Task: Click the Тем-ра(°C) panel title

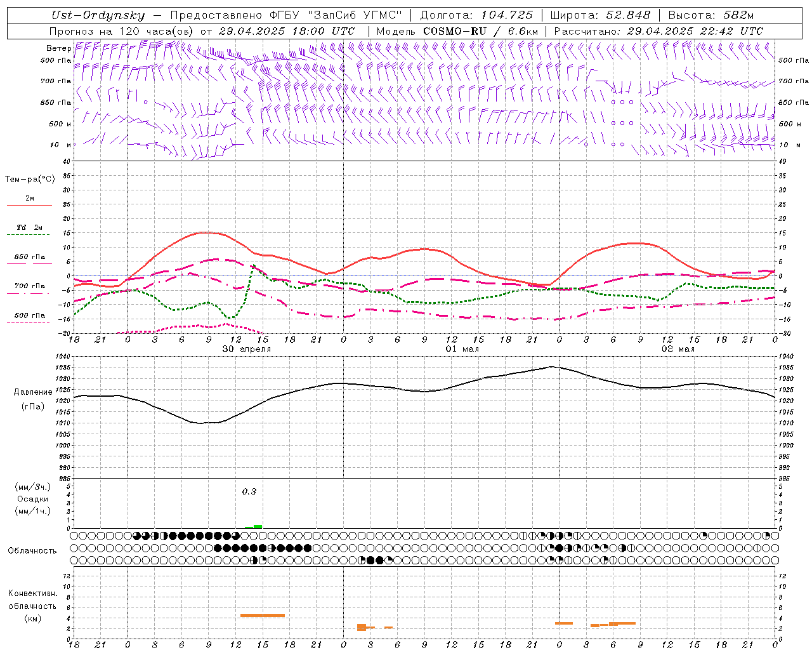Action: click(x=30, y=180)
